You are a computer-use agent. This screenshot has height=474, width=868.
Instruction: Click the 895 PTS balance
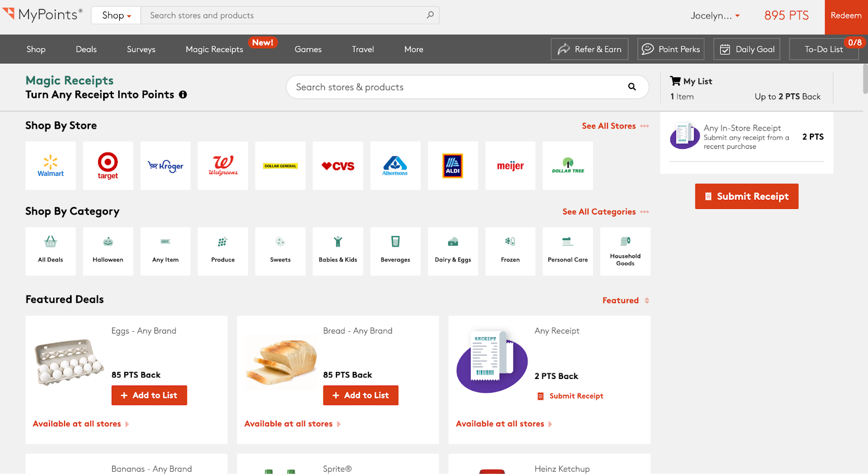[x=786, y=15]
